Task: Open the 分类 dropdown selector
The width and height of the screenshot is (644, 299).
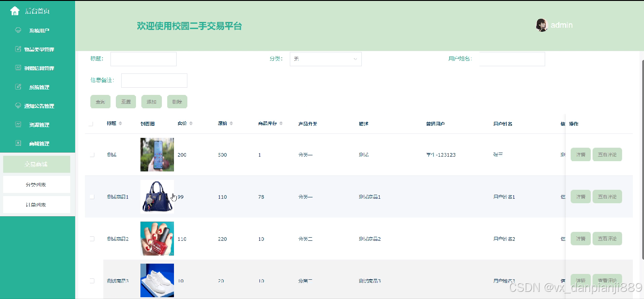Action: [326, 59]
